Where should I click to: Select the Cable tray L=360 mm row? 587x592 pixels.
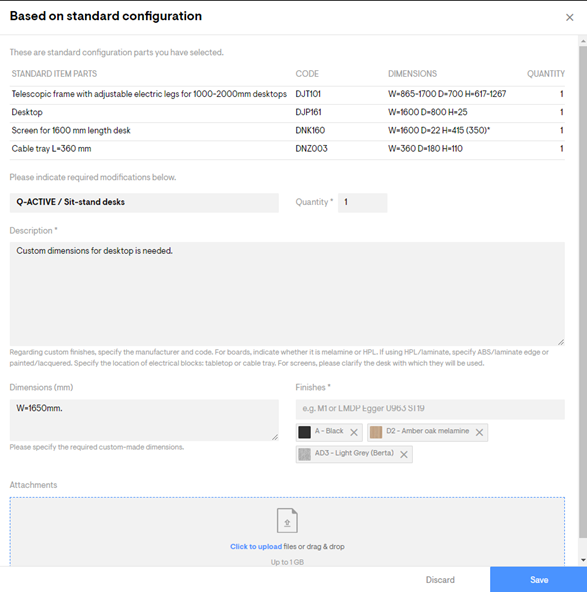tap(287, 149)
